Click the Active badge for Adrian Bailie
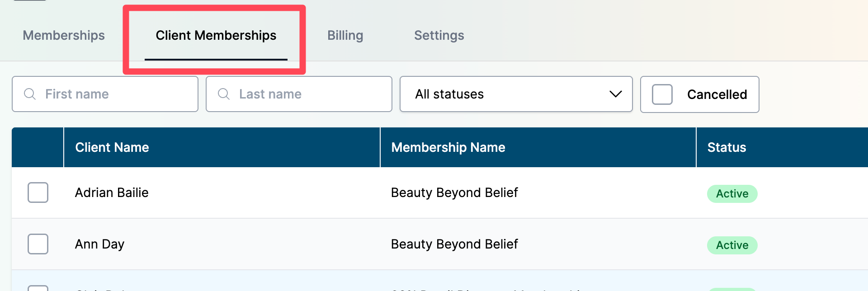The width and height of the screenshot is (868, 291). [x=732, y=193]
